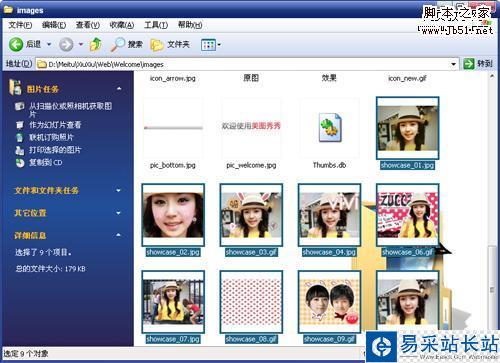Click the green Back arrow icon

16,44
